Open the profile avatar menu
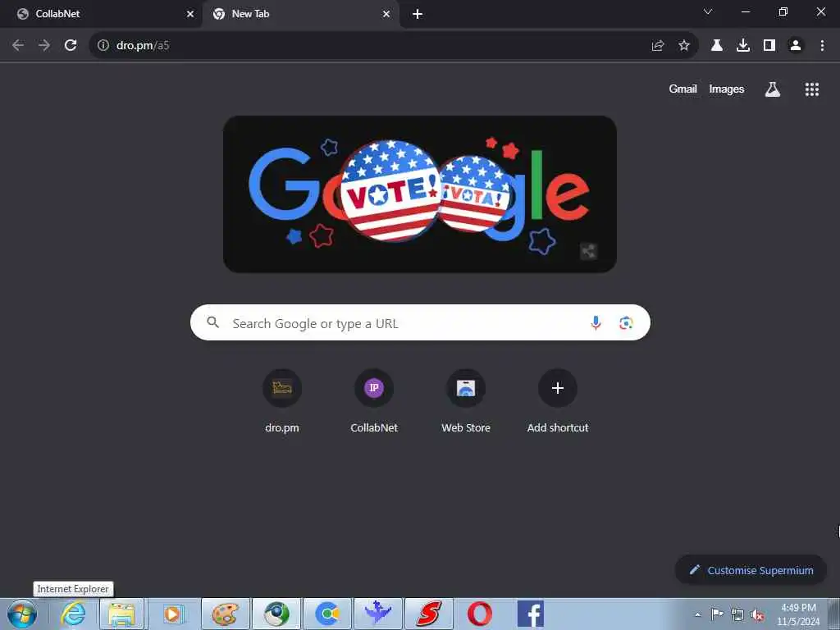This screenshot has width=840, height=630. pos(796,46)
